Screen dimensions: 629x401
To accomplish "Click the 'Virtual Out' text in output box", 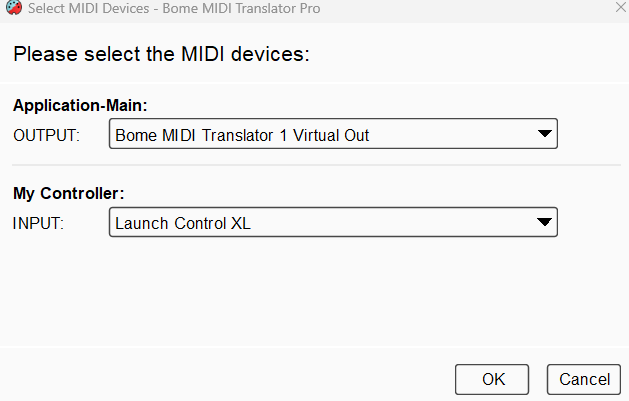I will 331,136.
